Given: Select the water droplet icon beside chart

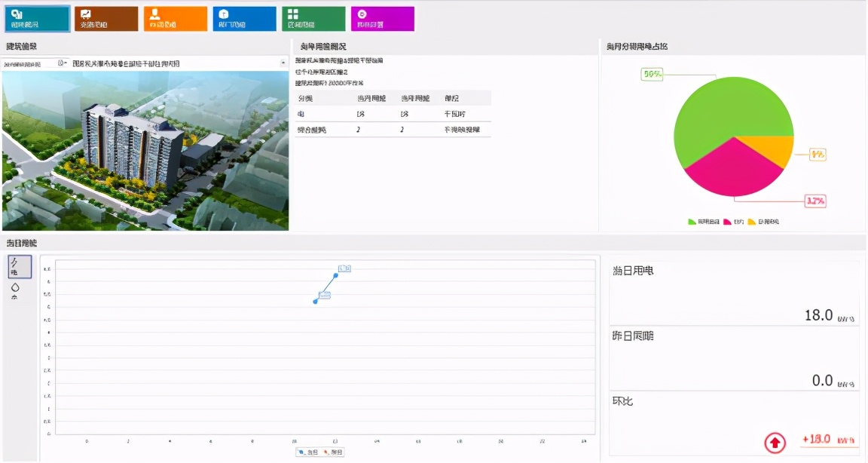Looking at the screenshot, I should pyautogui.click(x=15, y=291).
